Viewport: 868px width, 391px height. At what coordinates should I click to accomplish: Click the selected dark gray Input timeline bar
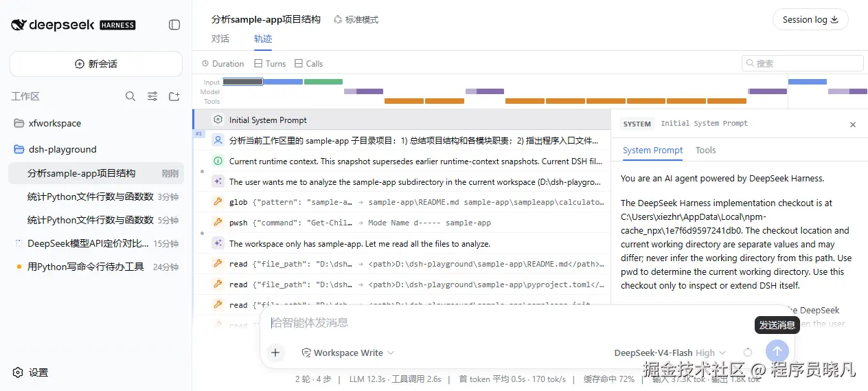[x=242, y=82]
